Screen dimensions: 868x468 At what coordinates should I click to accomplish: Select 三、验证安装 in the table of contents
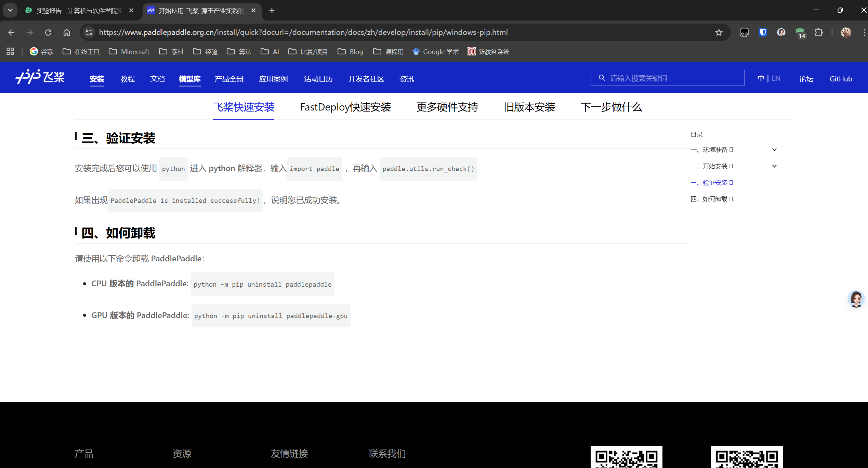[x=710, y=182]
